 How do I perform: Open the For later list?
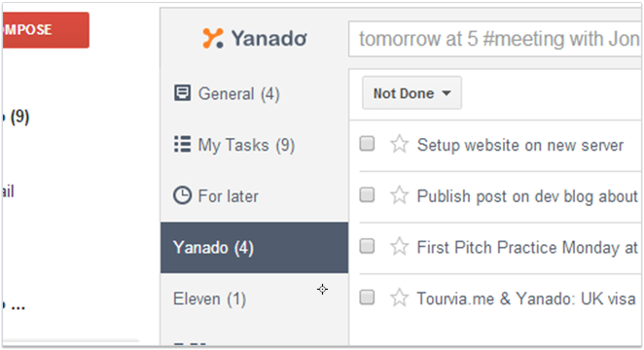tap(255, 196)
